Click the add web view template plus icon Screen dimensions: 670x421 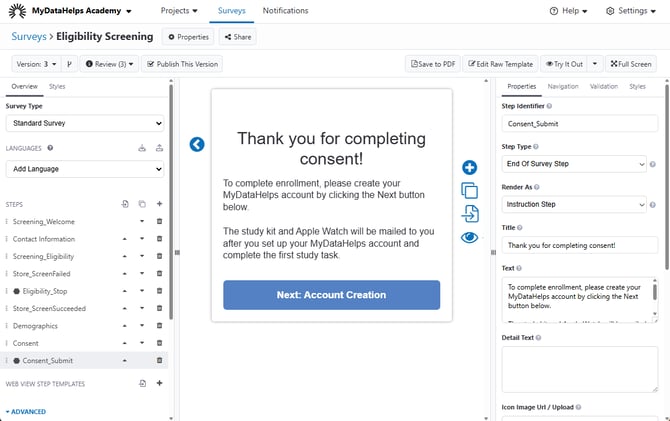159,383
